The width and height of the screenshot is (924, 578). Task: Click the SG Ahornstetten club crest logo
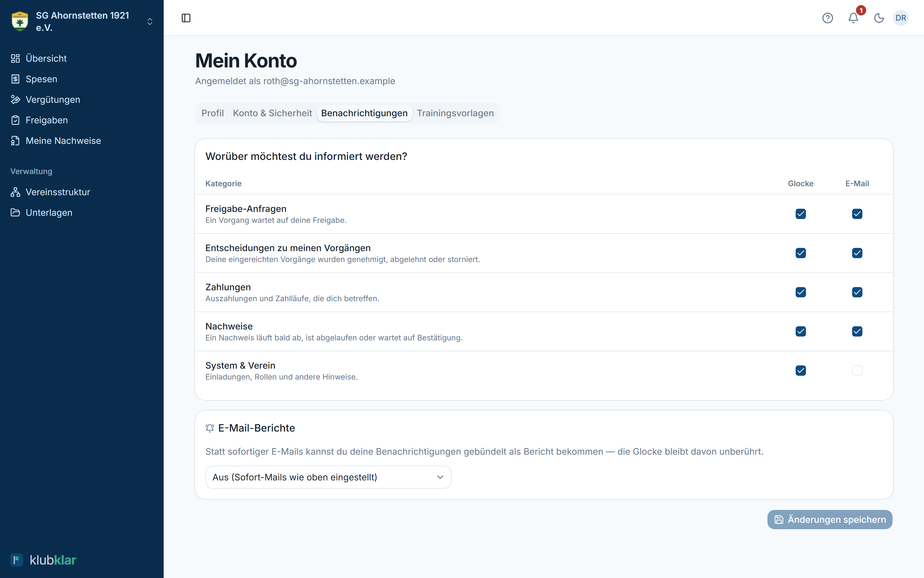click(20, 22)
